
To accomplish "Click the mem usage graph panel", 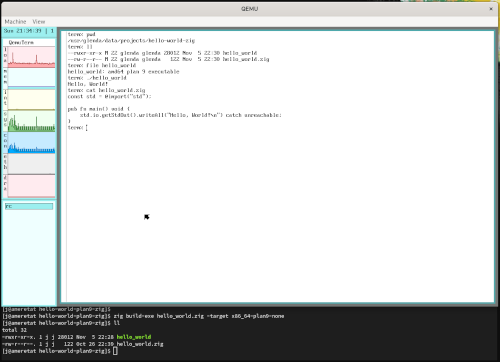I will click(x=31, y=78).
